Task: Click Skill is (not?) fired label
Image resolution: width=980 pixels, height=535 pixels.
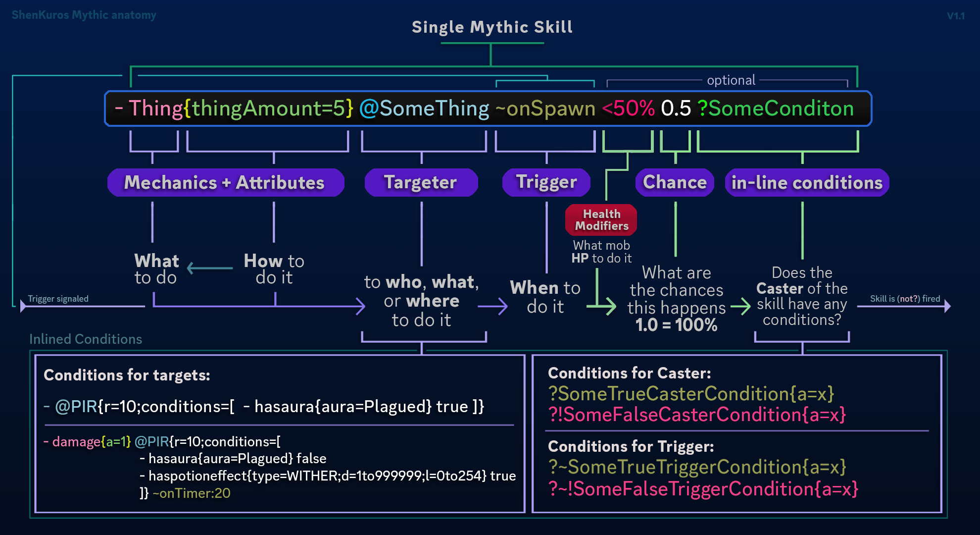Action: coord(905,299)
